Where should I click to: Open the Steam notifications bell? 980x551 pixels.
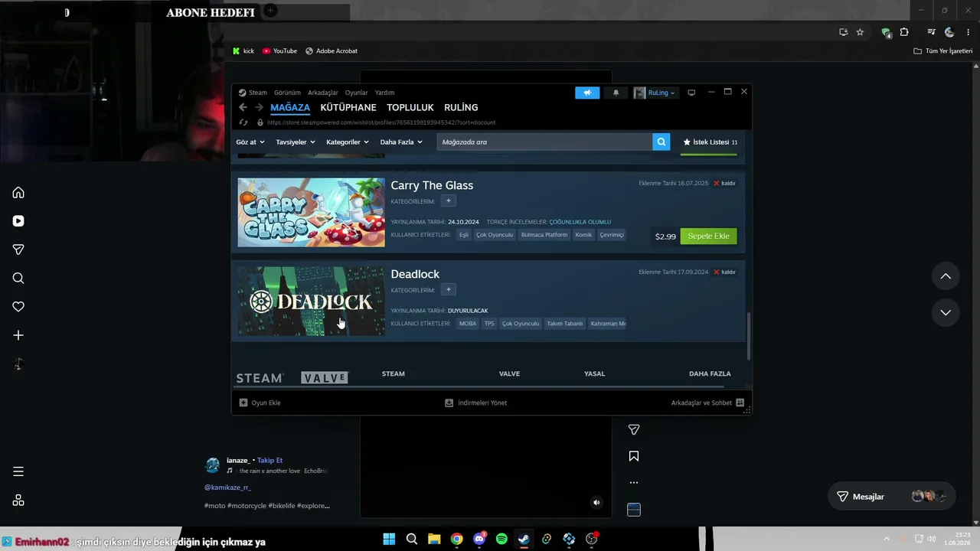(x=616, y=93)
